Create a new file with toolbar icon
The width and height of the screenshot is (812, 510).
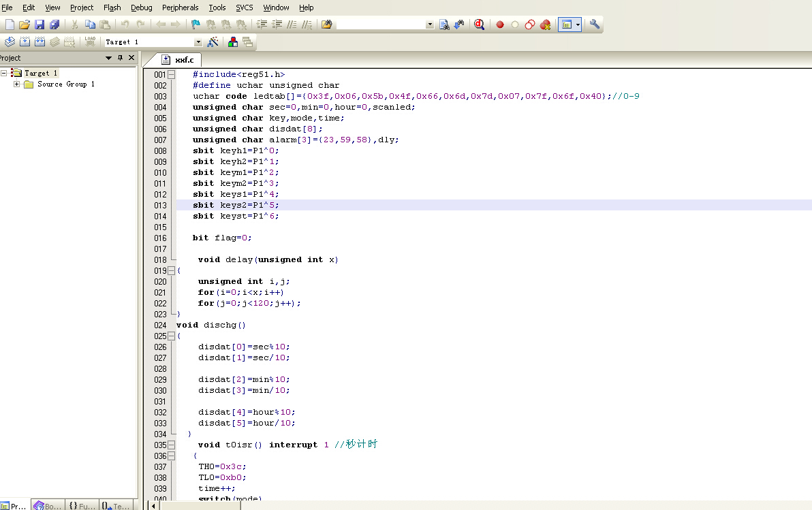[10, 25]
